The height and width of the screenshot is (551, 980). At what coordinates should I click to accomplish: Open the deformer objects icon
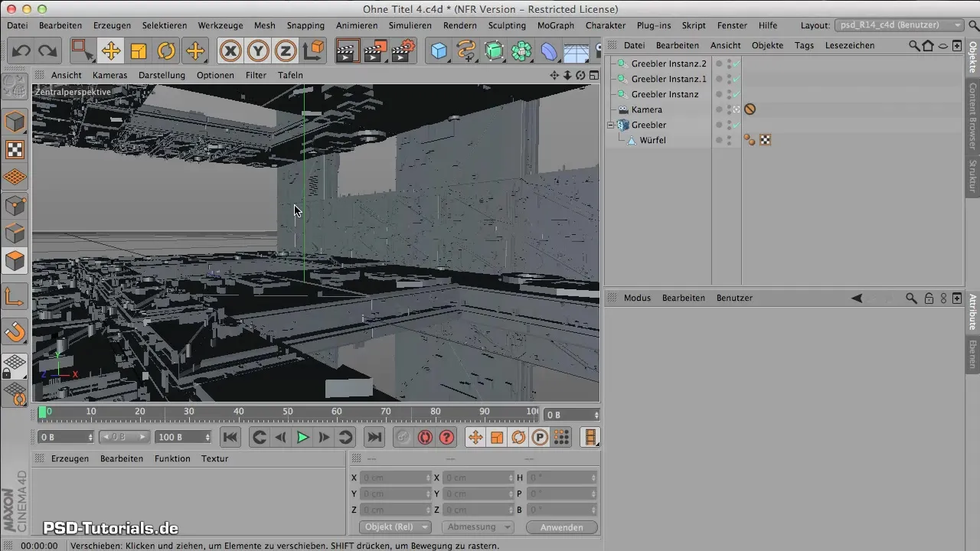(550, 51)
